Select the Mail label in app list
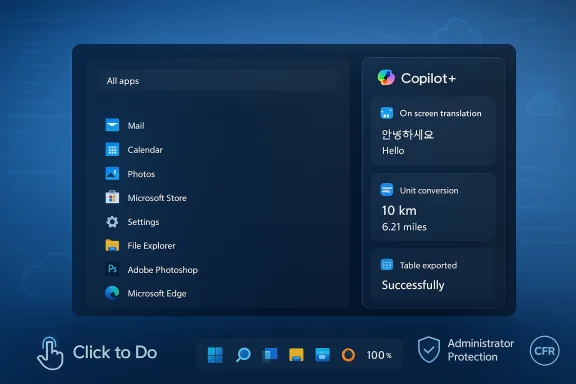 tap(136, 126)
